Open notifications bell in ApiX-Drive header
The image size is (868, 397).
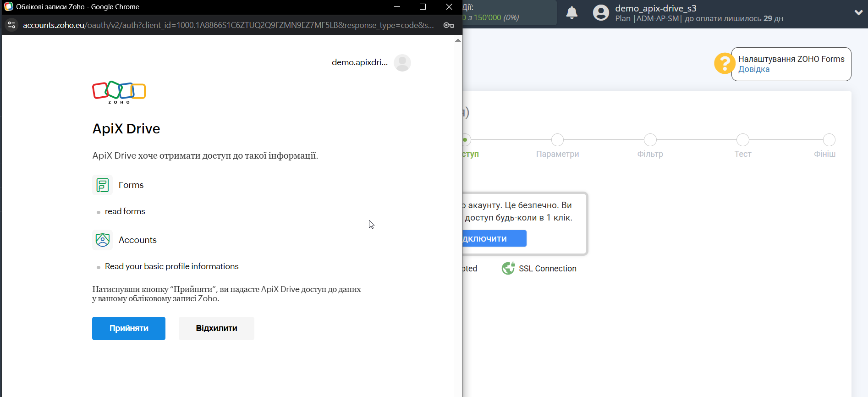click(572, 13)
